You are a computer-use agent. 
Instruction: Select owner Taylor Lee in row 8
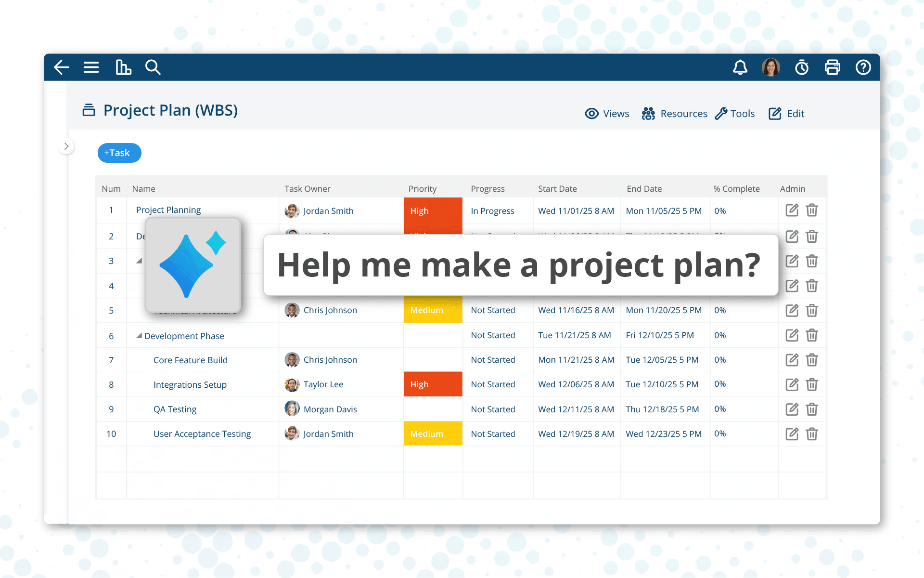pyautogui.click(x=314, y=384)
